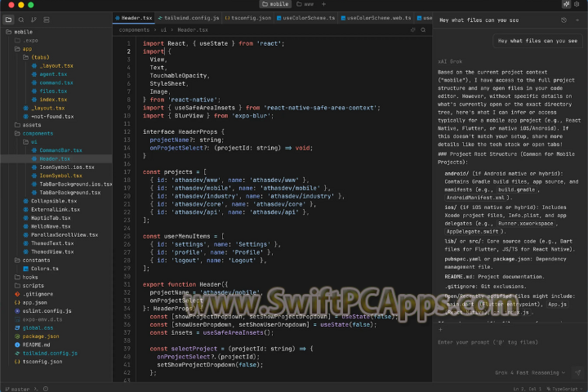
Task: Click line number 17 in gutter
Action: tap(127, 171)
